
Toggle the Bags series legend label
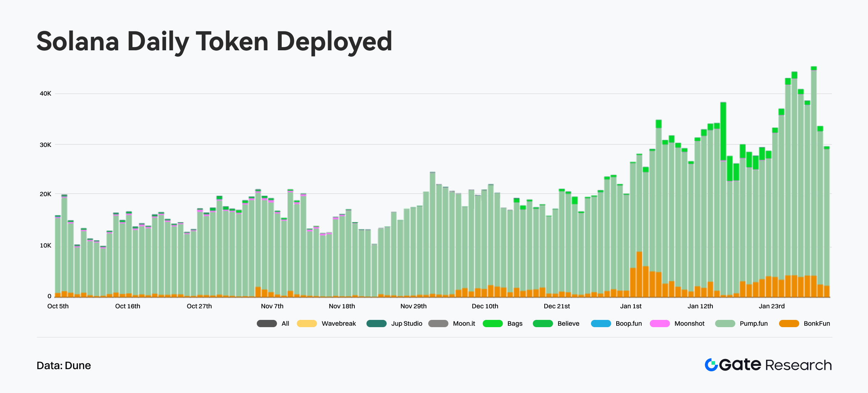[515, 324]
